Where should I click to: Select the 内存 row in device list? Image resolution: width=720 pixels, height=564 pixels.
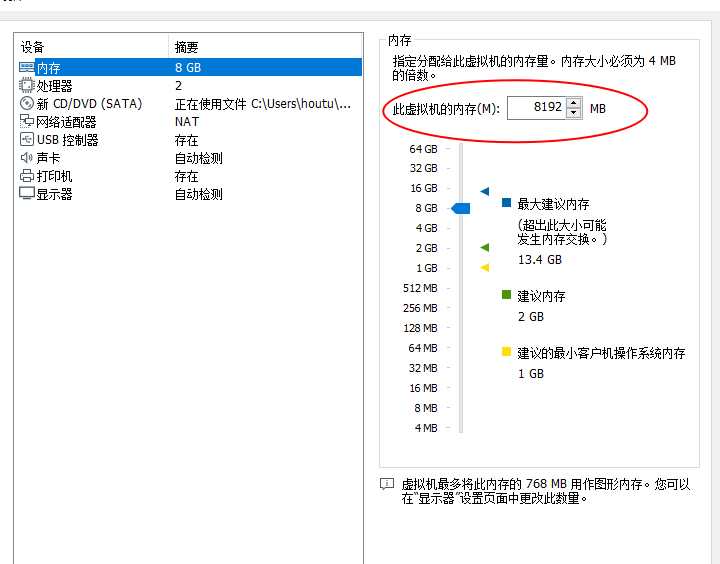click(x=190, y=68)
